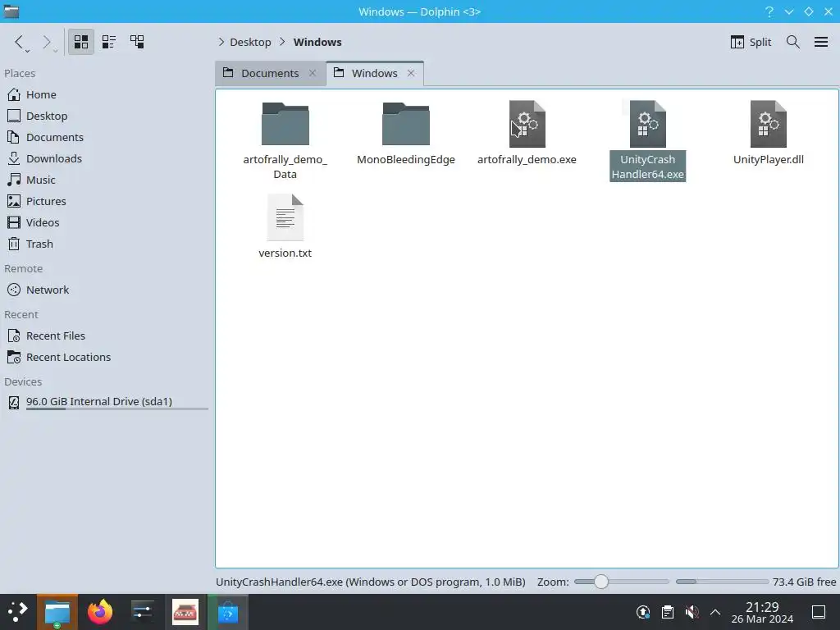Open Dolphin from the taskbar

57,612
